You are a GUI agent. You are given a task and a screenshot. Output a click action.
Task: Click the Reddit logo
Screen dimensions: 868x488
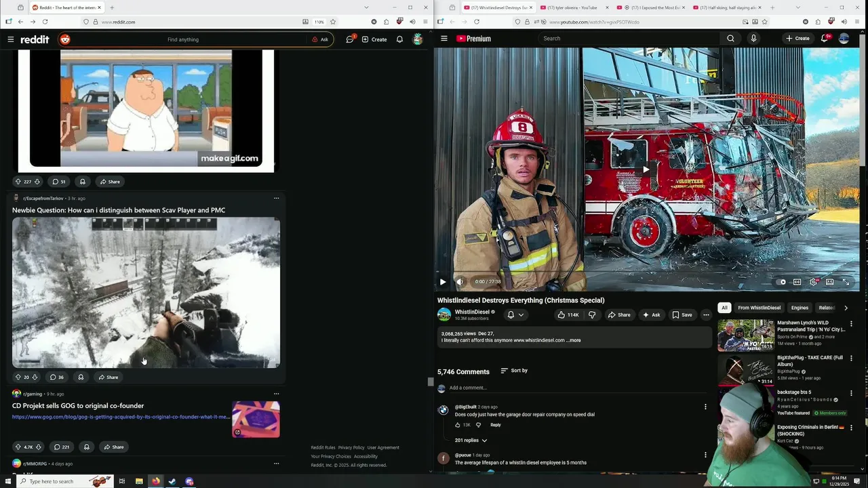tap(35, 39)
